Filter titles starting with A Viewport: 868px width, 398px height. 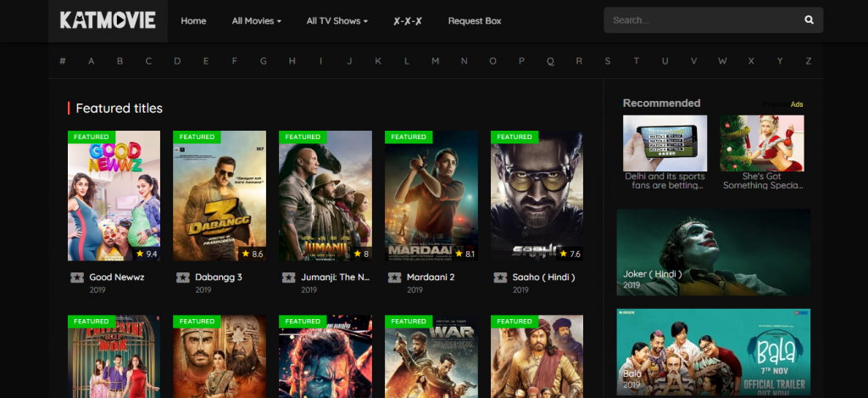92,61
